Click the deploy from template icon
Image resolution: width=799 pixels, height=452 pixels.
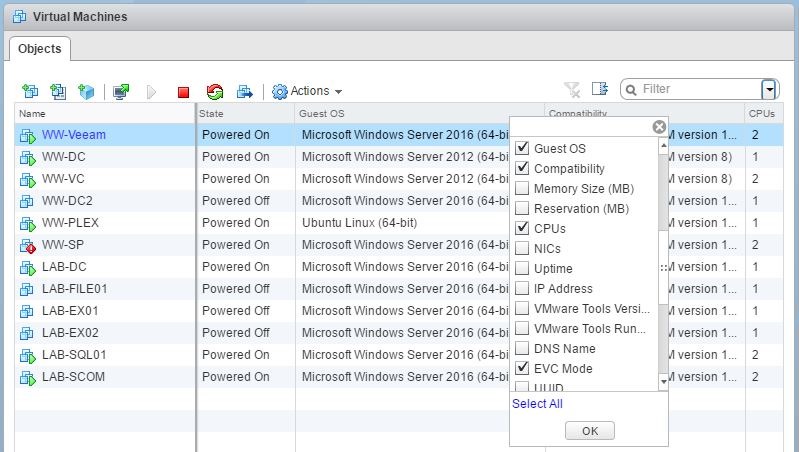pyautogui.click(x=58, y=91)
